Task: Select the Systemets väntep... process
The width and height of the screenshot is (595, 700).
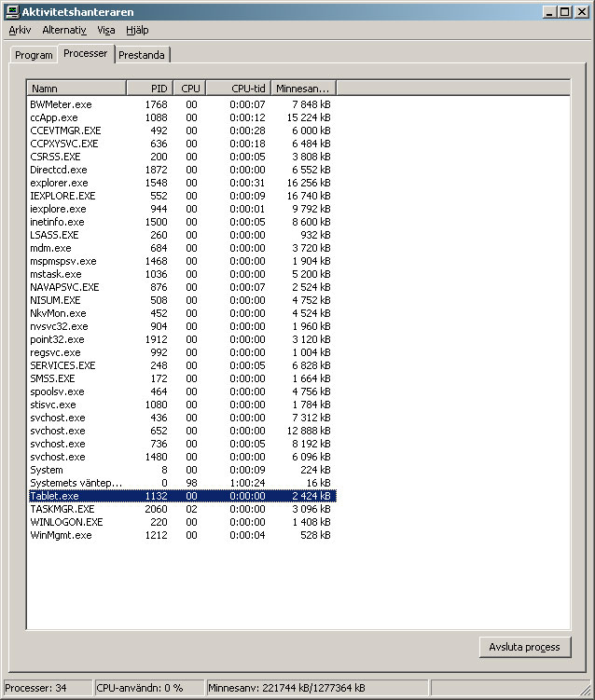Action: click(182, 483)
